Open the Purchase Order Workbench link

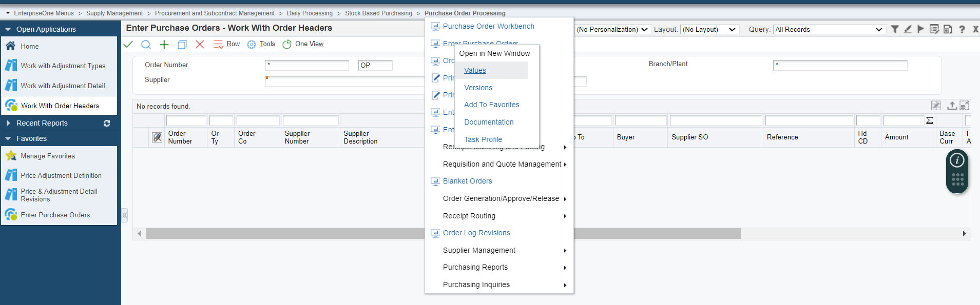(x=488, y=26)
